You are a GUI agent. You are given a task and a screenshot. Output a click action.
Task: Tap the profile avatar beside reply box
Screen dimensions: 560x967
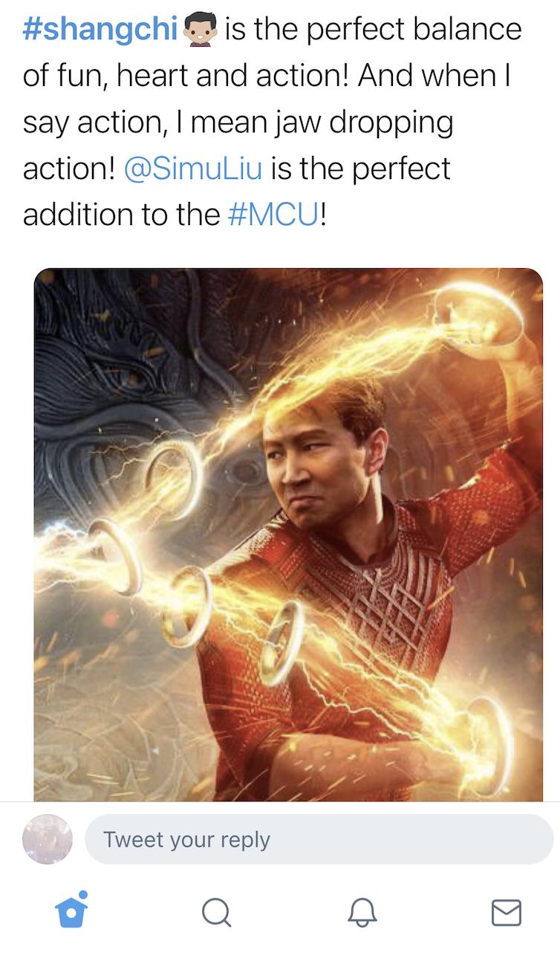[x=48, y=839]
